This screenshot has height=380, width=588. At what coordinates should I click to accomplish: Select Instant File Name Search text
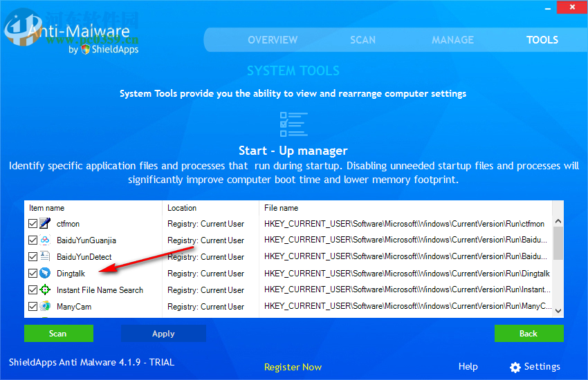100,290
